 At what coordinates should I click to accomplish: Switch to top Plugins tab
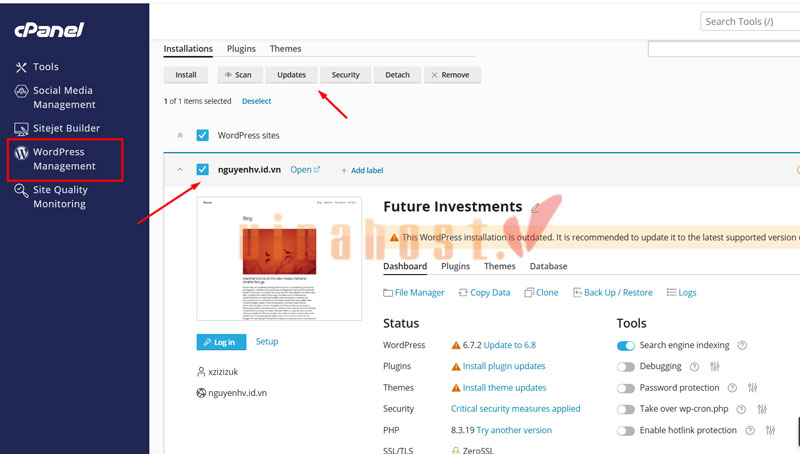[x=241, y=49]
